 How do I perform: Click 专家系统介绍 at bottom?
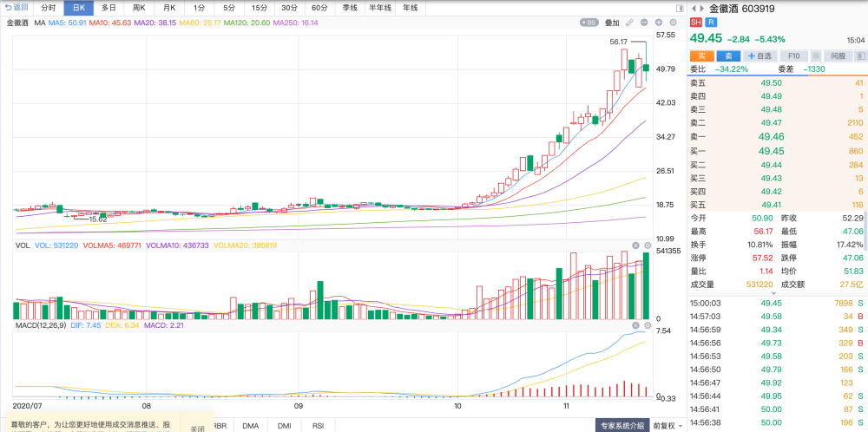coord(622,426)
